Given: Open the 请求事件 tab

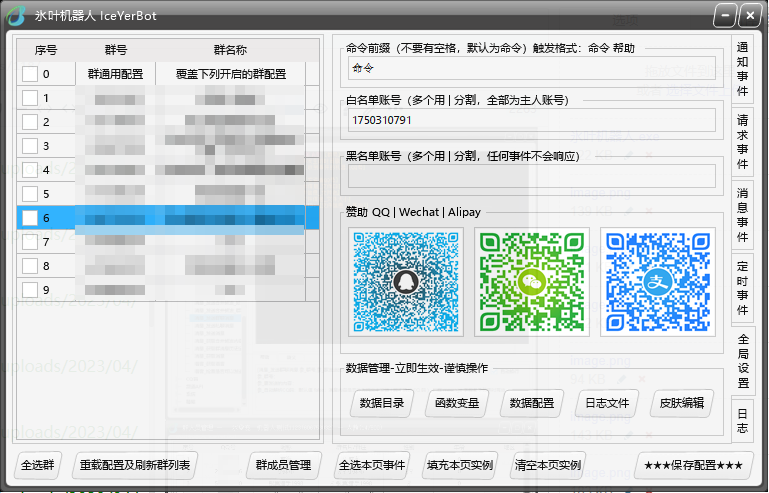Looking at the screenshot, I should pyautogui.click(x=742, y=142).
